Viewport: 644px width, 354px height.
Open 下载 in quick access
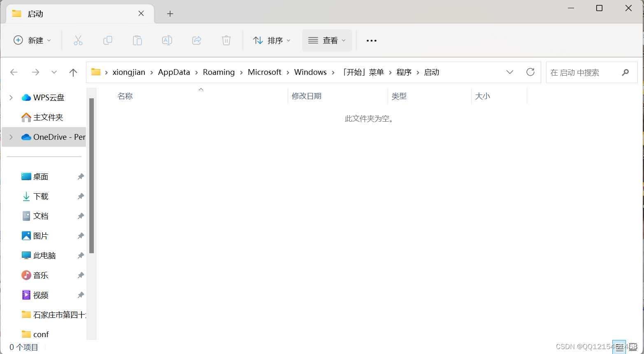pyautogui.click(x=41, y=196)
